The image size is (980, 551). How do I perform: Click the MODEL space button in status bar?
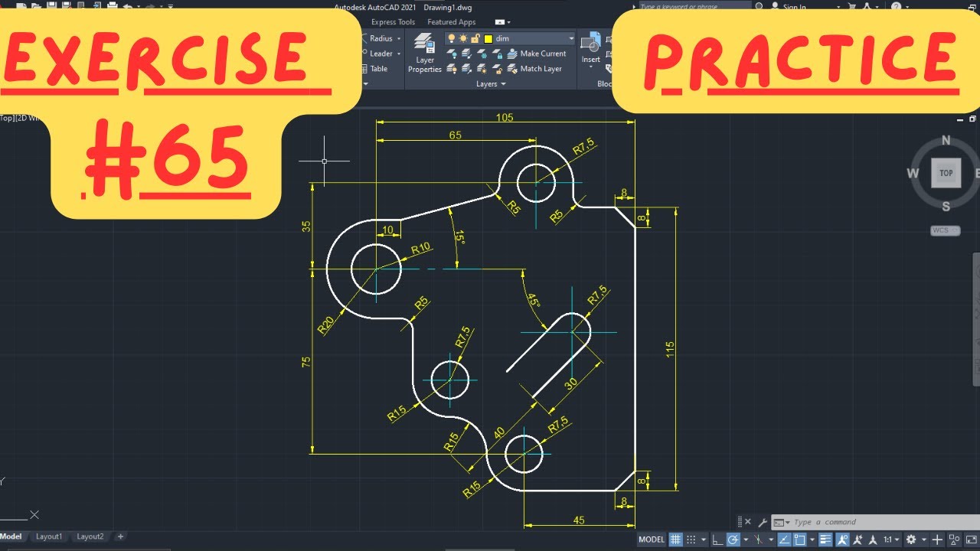(652, 540)
